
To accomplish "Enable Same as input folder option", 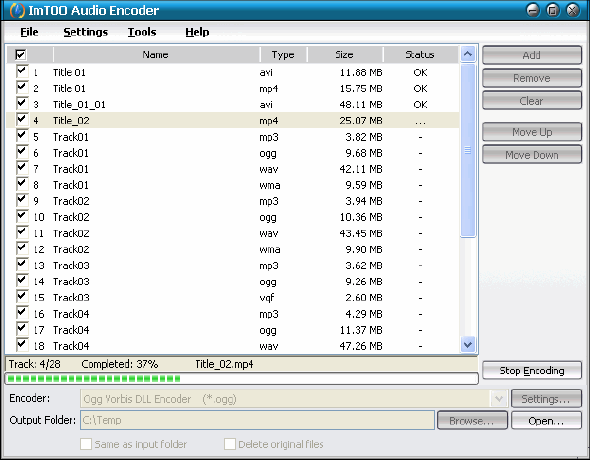I will tap(86, 444).
